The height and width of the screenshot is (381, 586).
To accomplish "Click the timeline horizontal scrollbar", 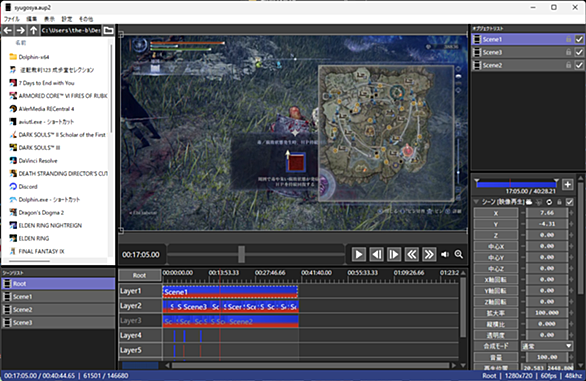I will tap(311, 365).
